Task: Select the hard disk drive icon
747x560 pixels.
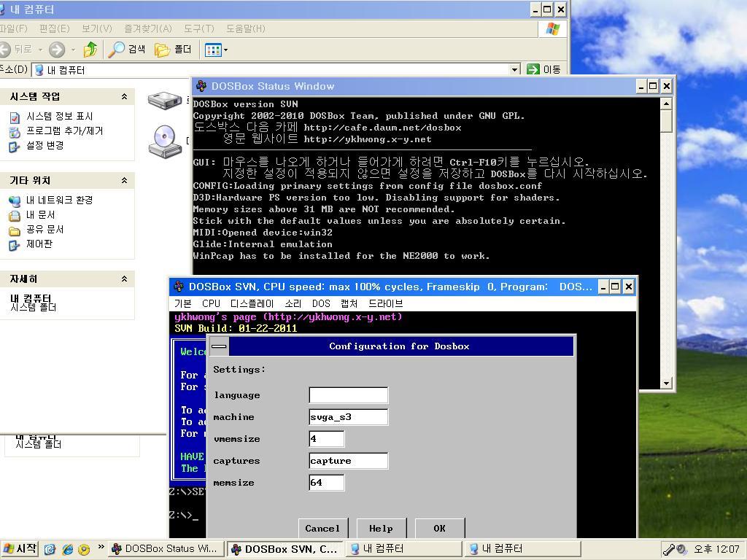Action: click(x=165, y=100)
